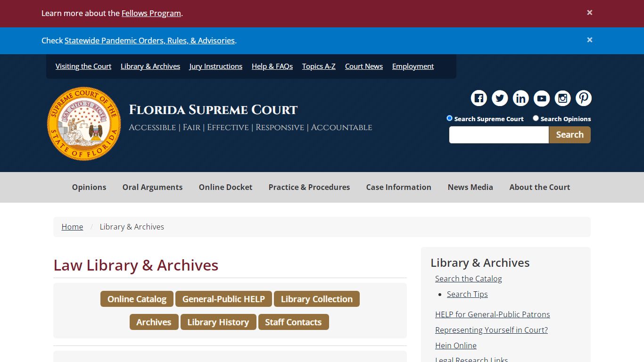Image resolution: width=644 pixels, height=362 pixels.
Task: Browse the Topics A-Z link
Action: (x=319, y=66)
